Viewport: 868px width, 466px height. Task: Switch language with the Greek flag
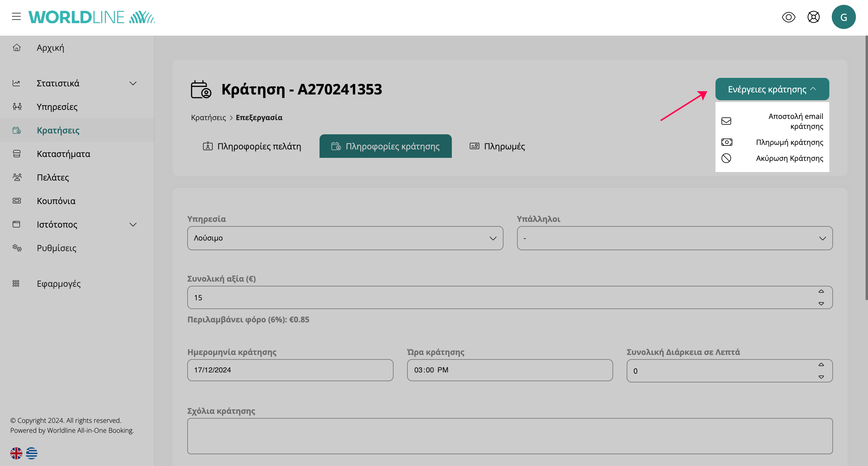coord(32,453)
